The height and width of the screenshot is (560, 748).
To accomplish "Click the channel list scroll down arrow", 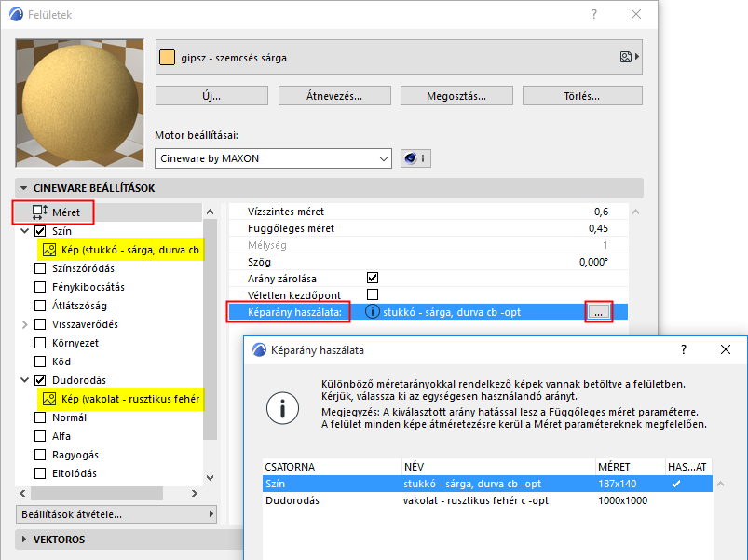I will coord(210,477).
